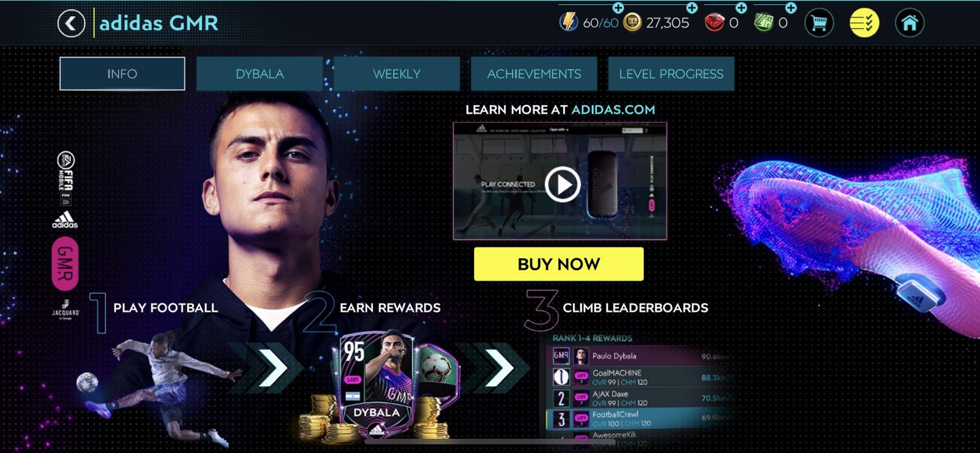Screen dimensions: 980x453
Task: Open the ADIDAS.COM link
Action: 613,110
